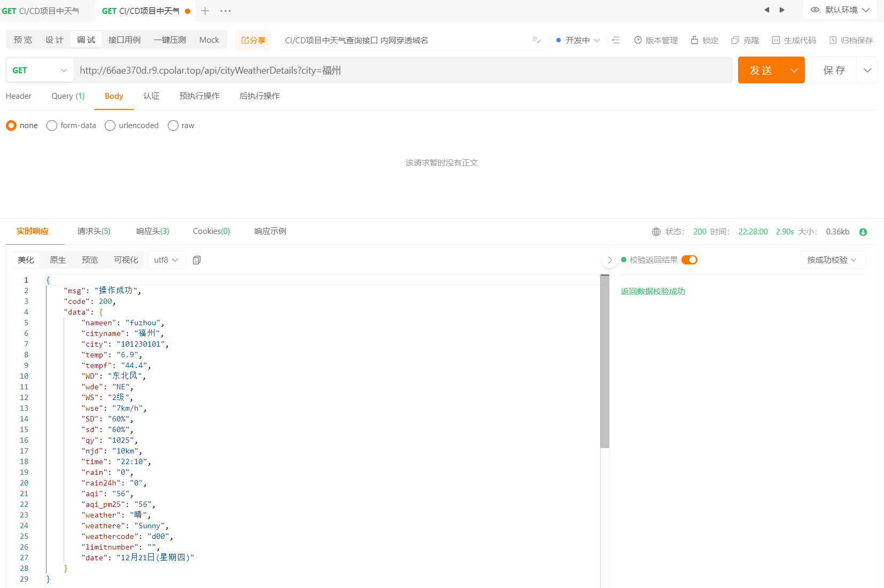This screenshot has width=884, height=588.
Task: Open the 认证 authentication tab
Action: [x=151, y=96]
